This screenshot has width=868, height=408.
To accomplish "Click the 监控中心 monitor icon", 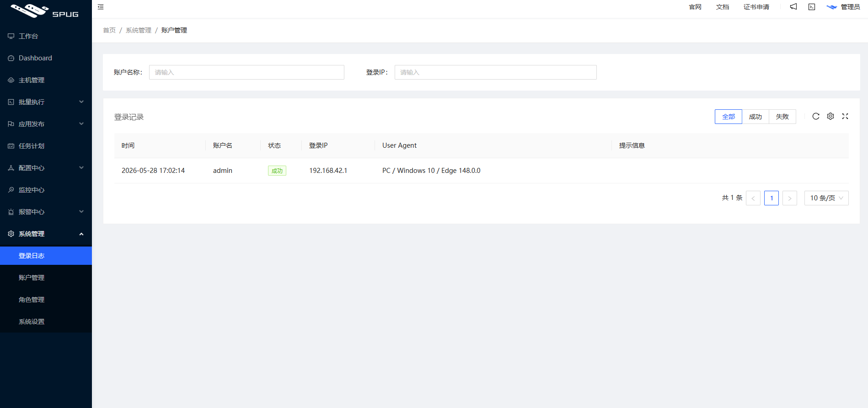I will (x=11, y=190).
